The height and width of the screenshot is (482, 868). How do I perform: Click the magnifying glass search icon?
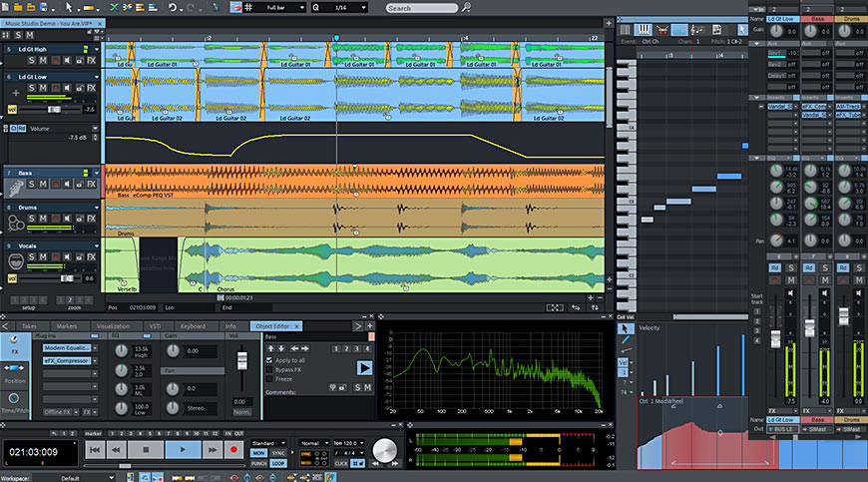[x=467, y=8]
